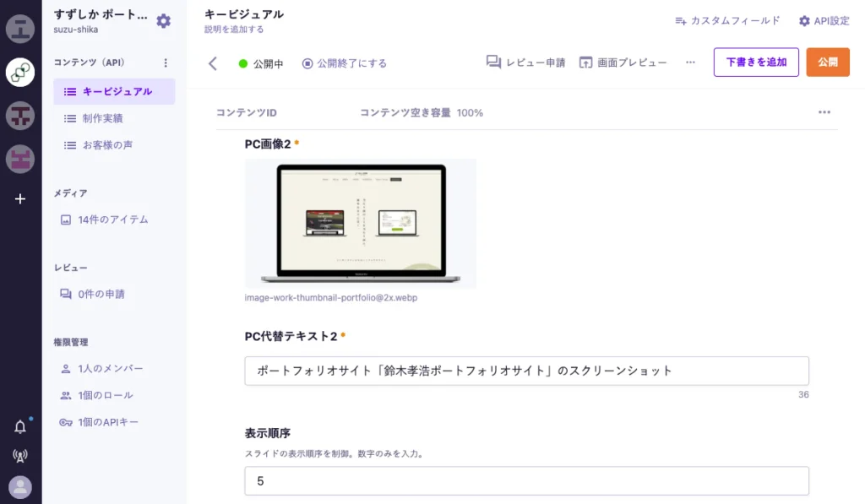Open the kebab menu beside コンテンツ（API）

pyautogui.click(x=166, y=62)
